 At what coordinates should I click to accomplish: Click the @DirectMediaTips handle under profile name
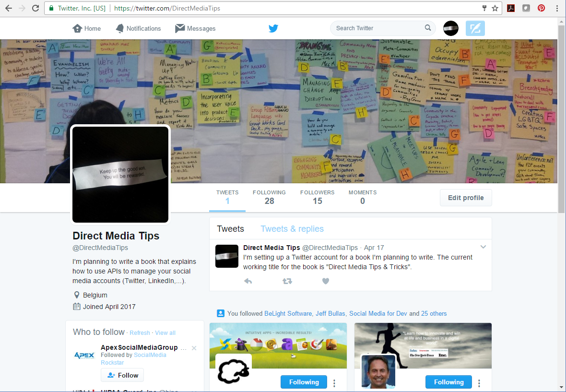[100, 248]
